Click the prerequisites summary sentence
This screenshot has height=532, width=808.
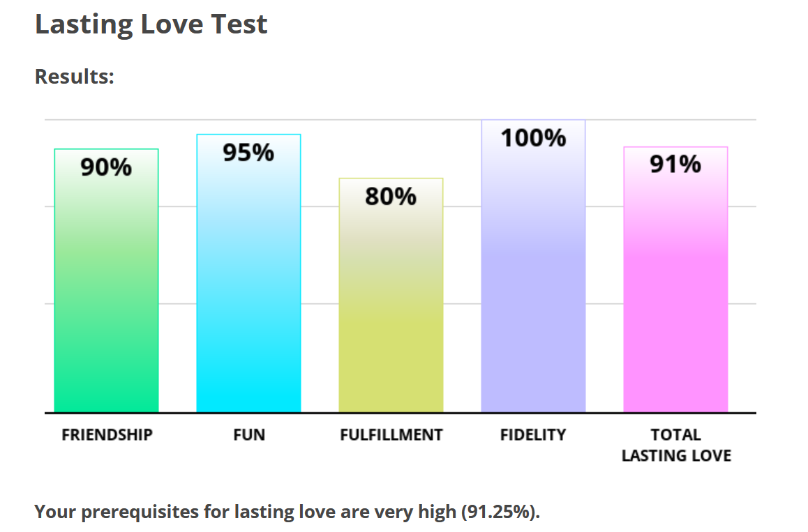tap(287, 512)
